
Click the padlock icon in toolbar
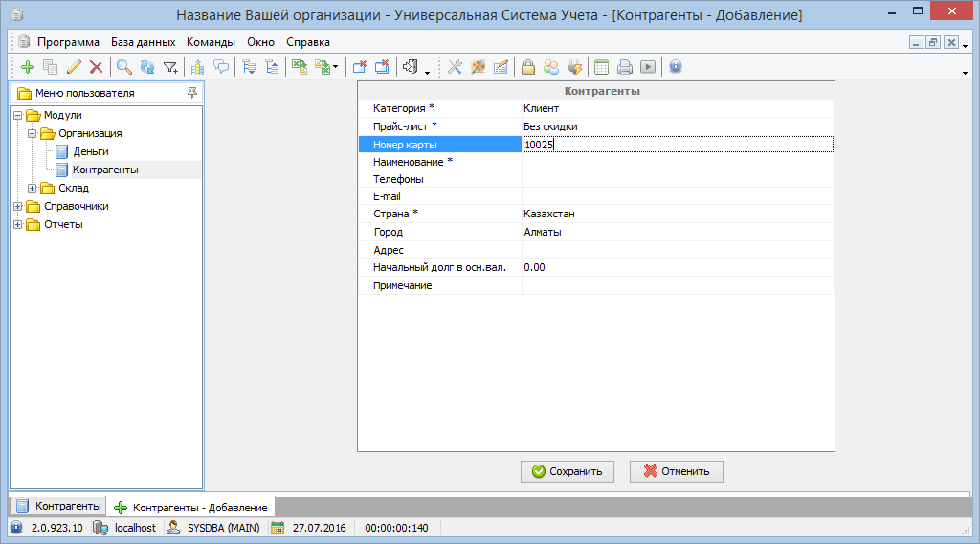click(527, 67)
